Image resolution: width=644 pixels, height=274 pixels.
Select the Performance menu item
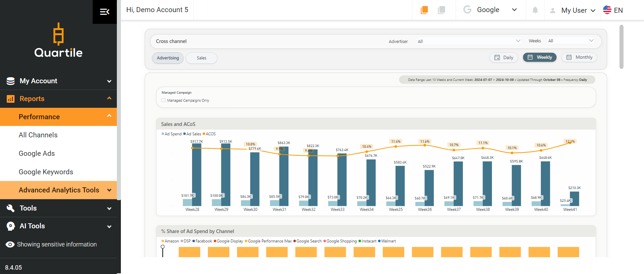58,117
